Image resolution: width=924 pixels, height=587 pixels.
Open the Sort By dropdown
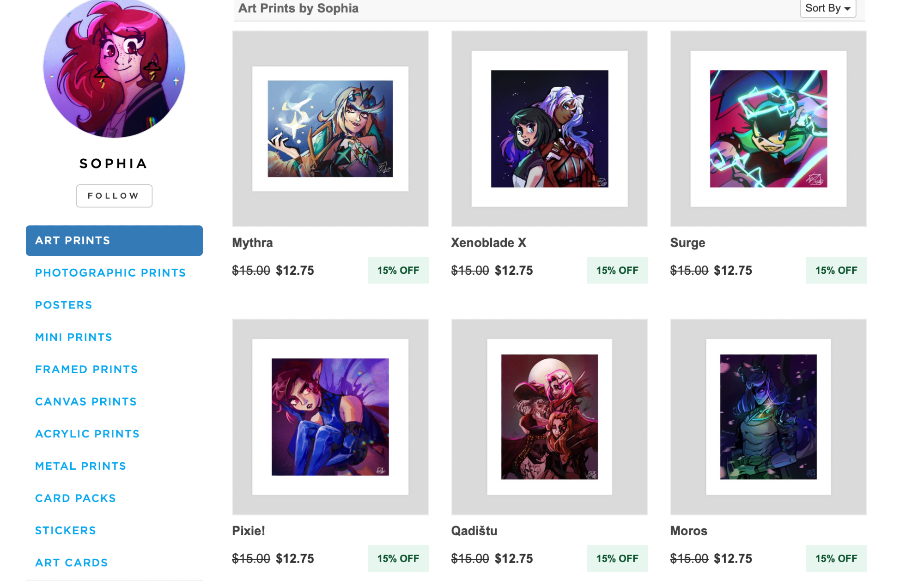(827, 8)
